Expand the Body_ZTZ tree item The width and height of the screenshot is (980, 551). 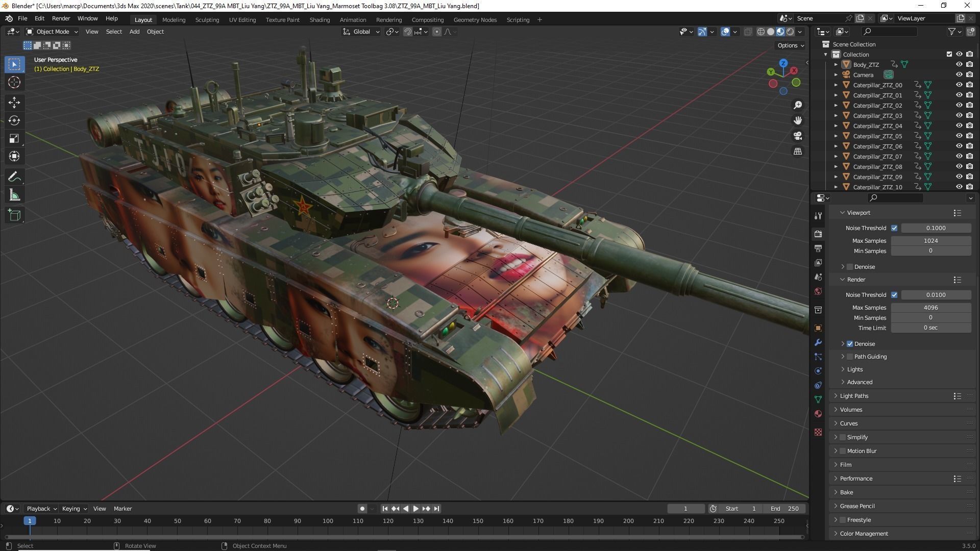point(836,65)
